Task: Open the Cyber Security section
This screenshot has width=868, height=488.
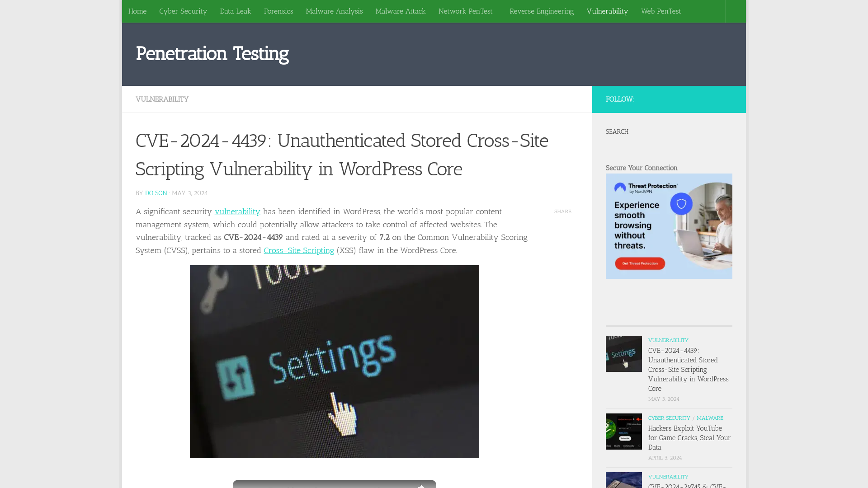Action: tap(183, 11)
